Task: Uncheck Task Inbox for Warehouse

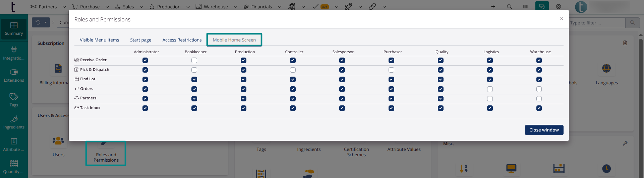Action: pos(539,108)
